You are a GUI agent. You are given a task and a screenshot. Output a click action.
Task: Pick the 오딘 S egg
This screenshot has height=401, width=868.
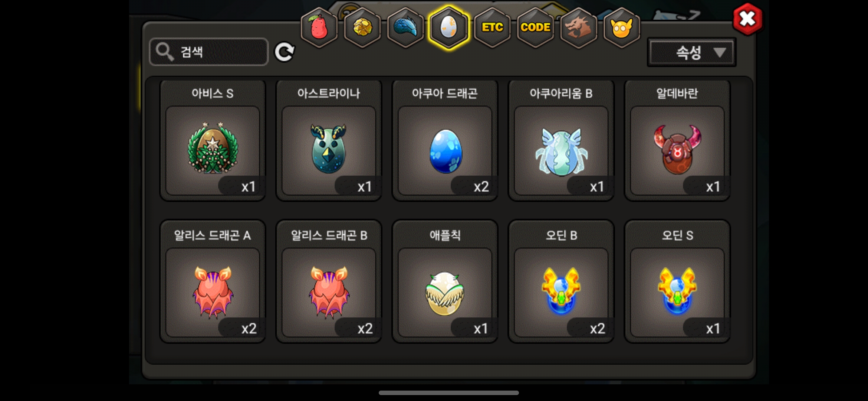pyautogui.click(x=677, y=281)
